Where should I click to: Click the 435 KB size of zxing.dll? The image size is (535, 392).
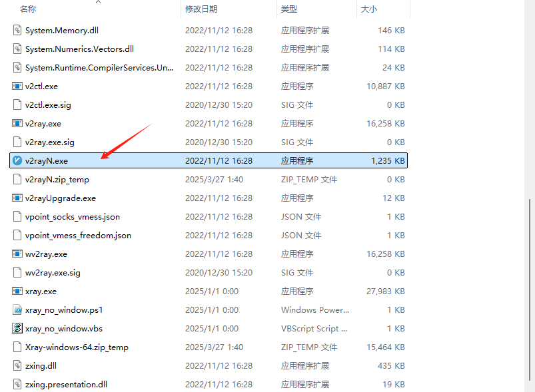(391, 366)
